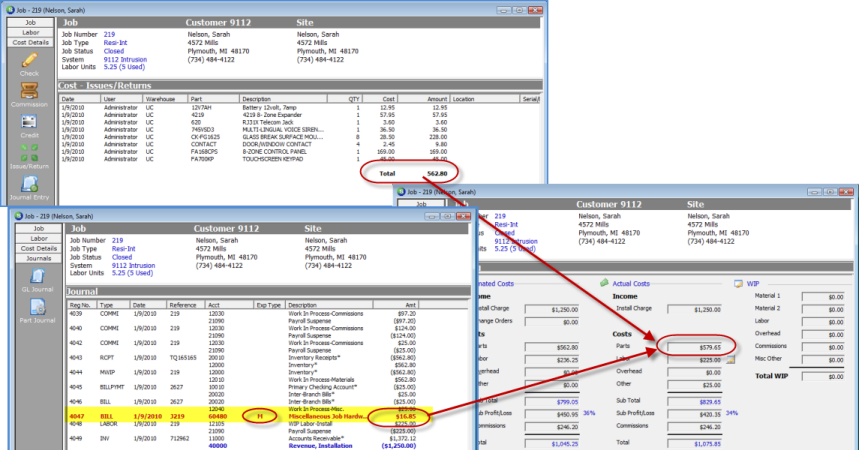Select the Issue/Return icon
Image resolution: width=861 pixels, height=450 pixels.
(29, 153)
